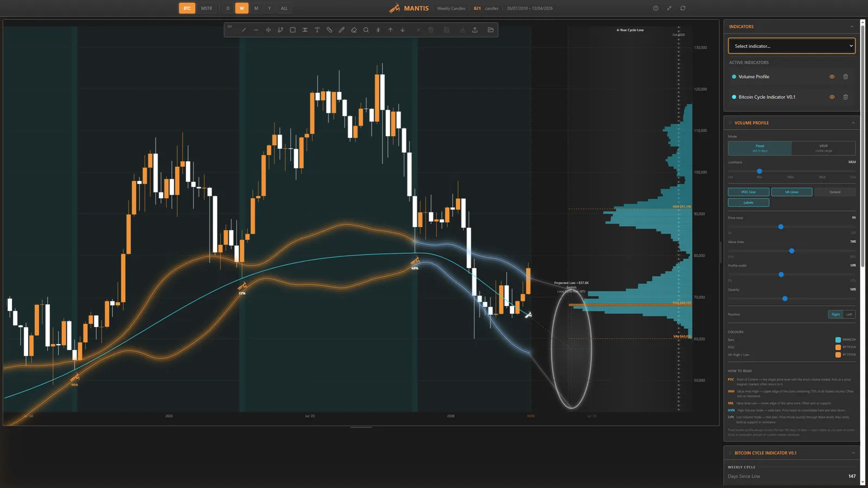Select the Eraser tool
This screenshot has height=488, width=868.
[353, 30]
